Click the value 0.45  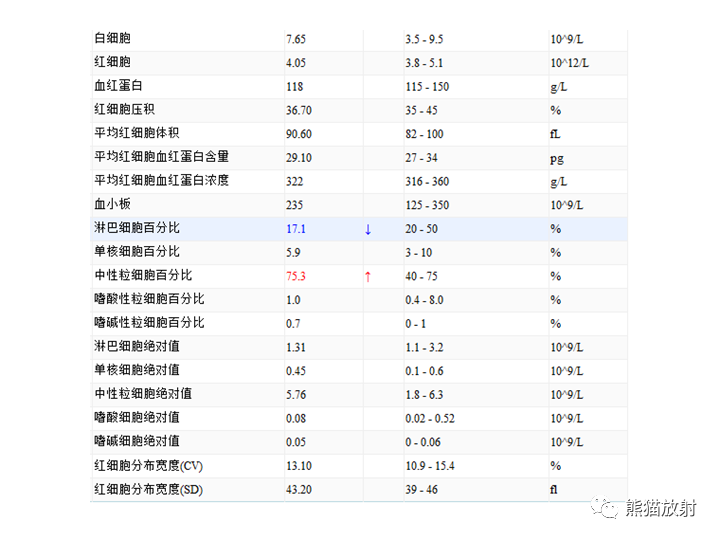click(296, 371)
